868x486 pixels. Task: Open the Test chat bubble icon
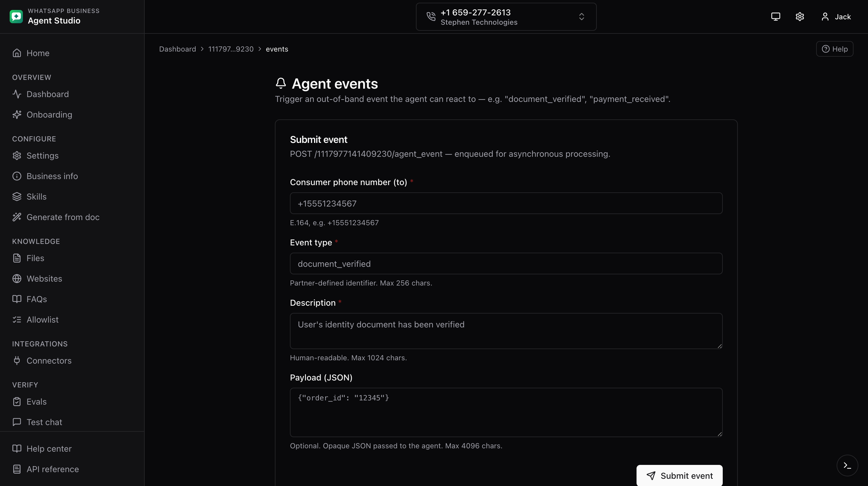17,422
